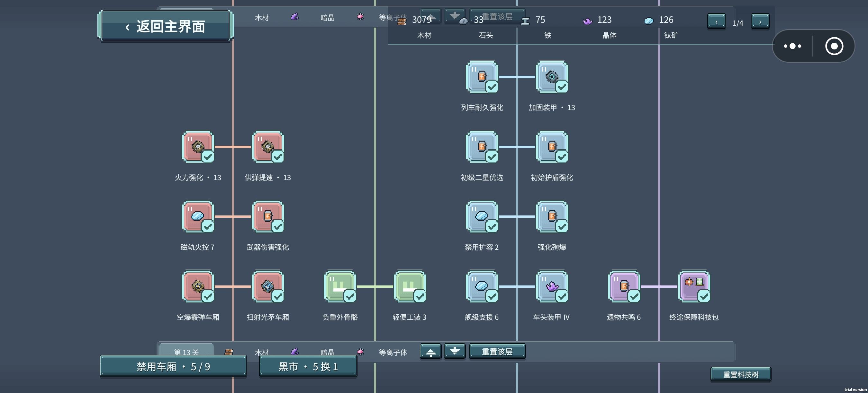
Task: Select the 遗物共鸣 6 purple node
Action: [624, 286]
